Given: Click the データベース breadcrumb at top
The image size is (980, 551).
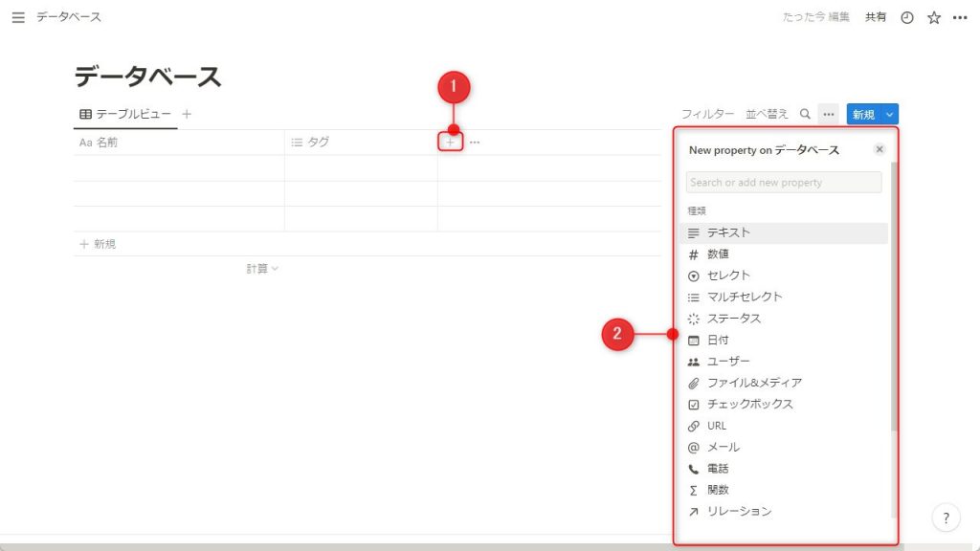Looking at the screenshot, I should coord(69,17).
